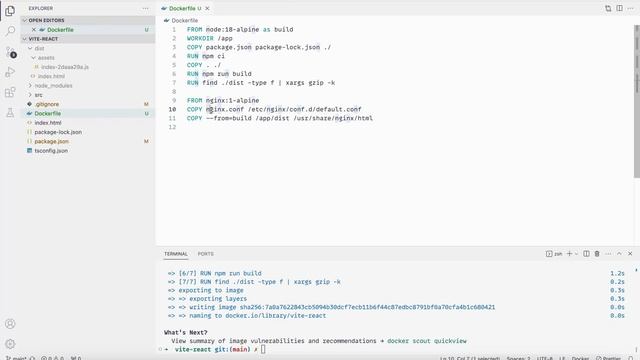
Task: Open the Testing flask view
Action: 10,113
